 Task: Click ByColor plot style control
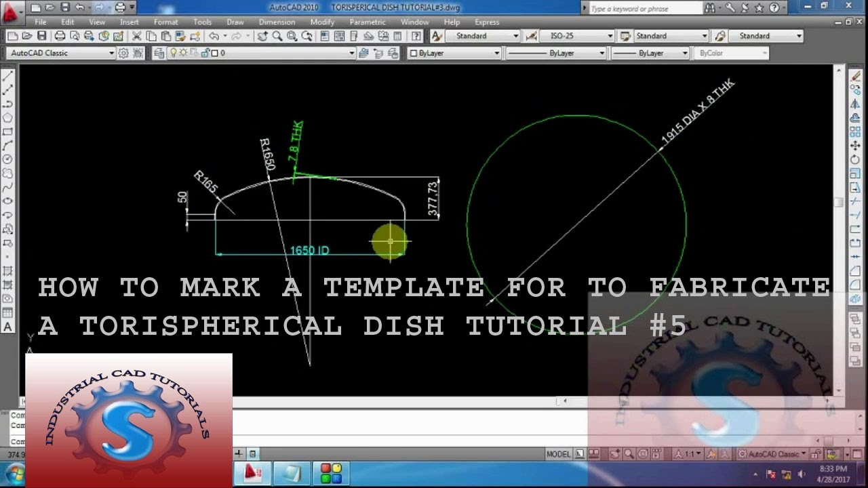tap(732, 53)
